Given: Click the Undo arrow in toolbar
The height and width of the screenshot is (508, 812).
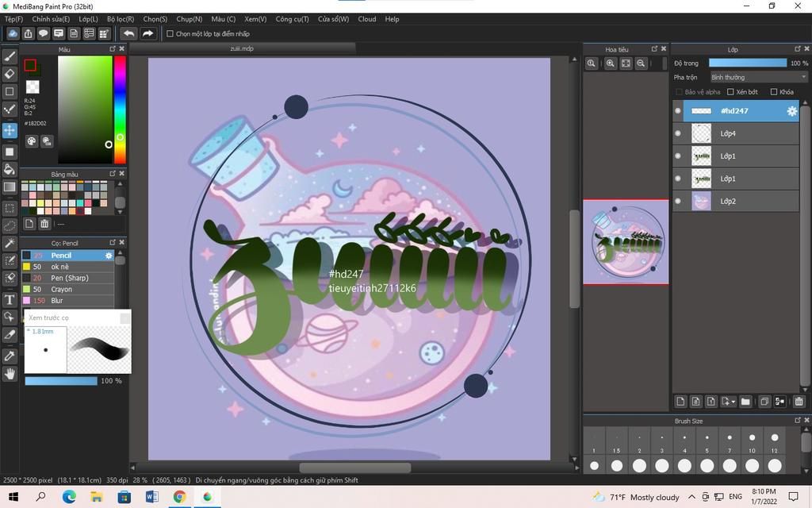Looking at the screenshot, I should click(x=128, y=33).
